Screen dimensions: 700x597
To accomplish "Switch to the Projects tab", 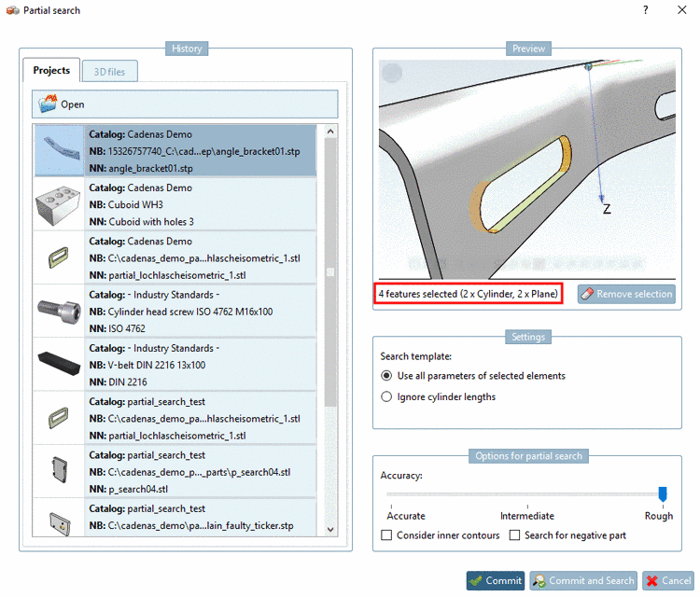I will click(x=51, y=70).
